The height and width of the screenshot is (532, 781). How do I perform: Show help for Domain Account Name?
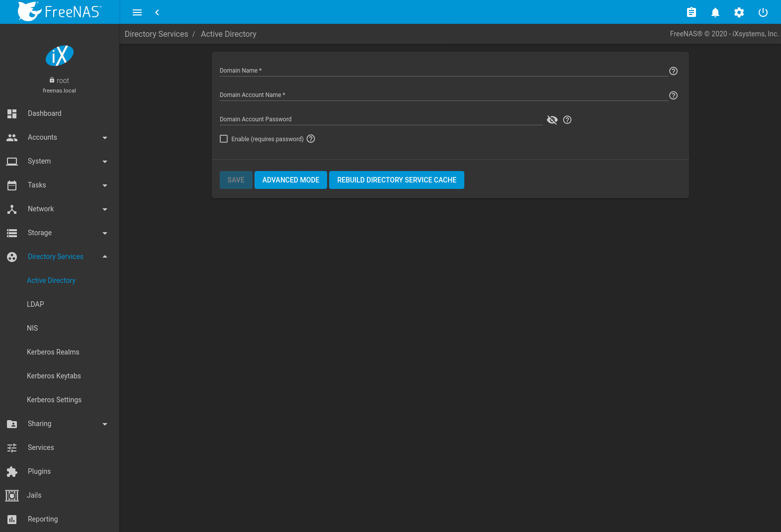click(673, 95)
